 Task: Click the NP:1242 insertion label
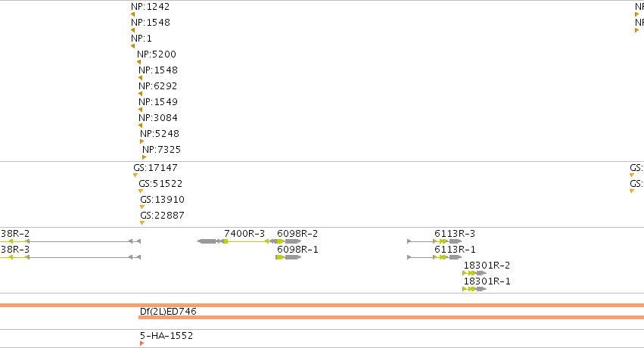tap(150, 7)
